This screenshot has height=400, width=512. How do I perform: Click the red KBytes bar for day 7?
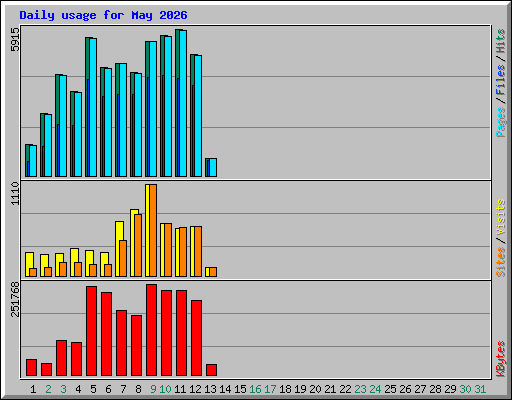(x=121, y=343)
